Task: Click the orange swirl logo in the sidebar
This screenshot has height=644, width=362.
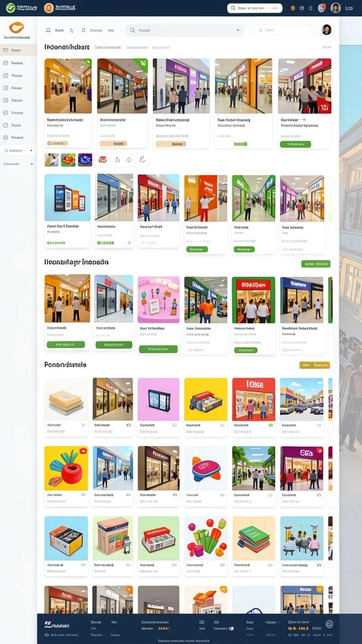Action: coord(17,28)
